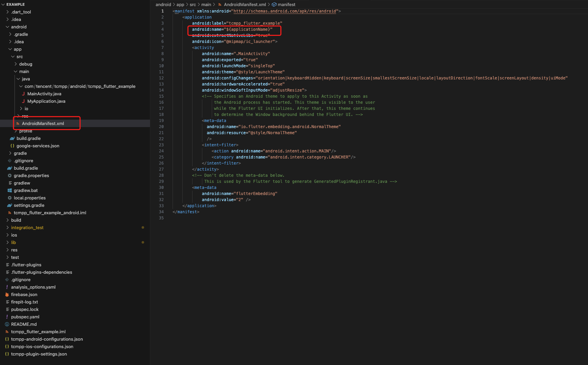Click the lines icon beside firepit-log.txt
The width and height of the screenshot is (588, 365).
pyautogui.click(x=7, y=302)
